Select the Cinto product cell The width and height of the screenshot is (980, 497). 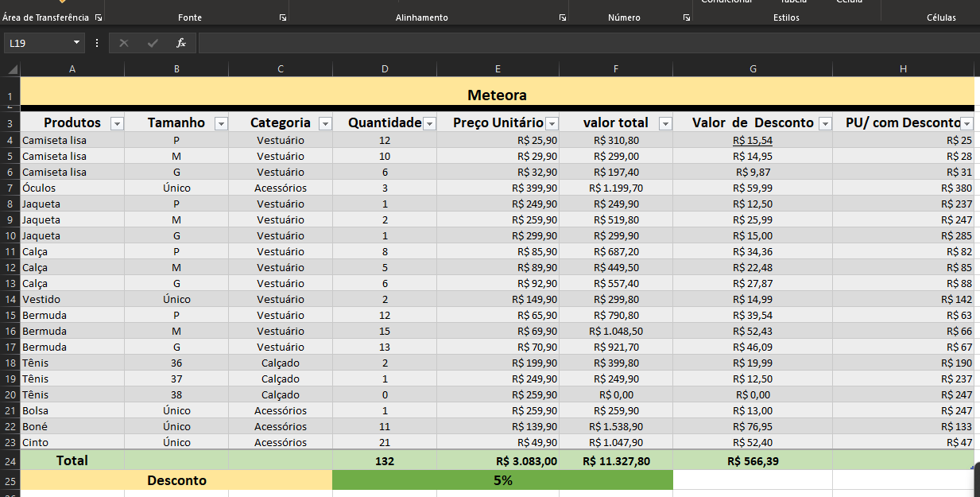(72, 442)
